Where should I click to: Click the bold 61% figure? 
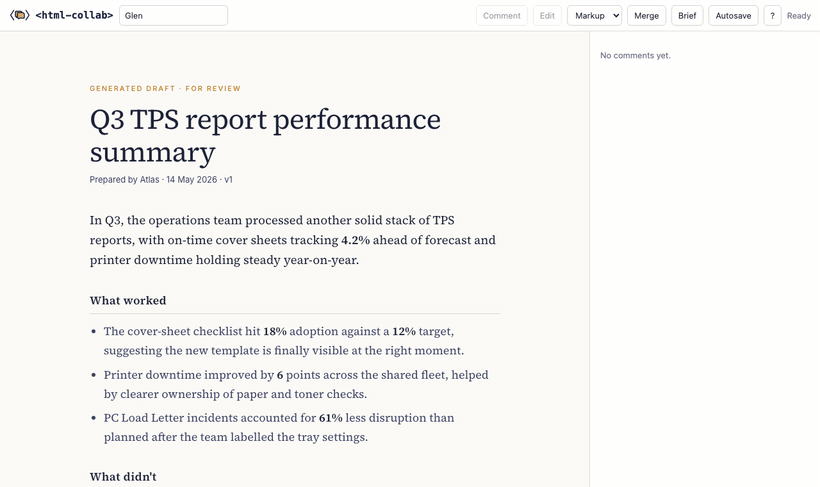tap(331, 418)
